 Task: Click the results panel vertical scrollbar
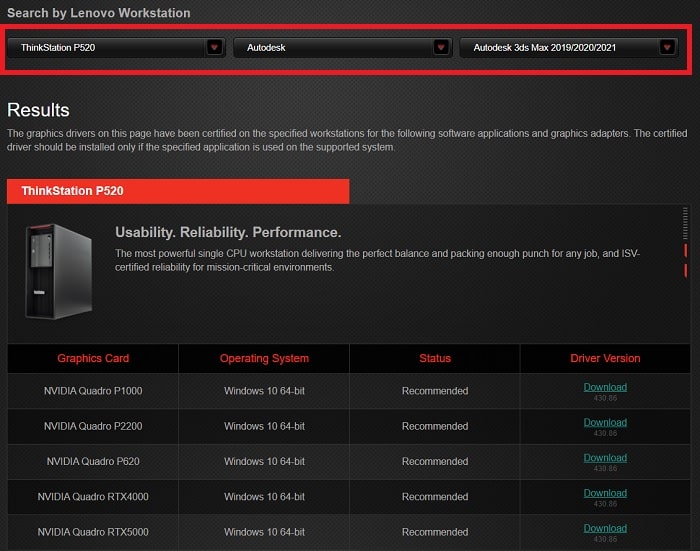(685, 243)
